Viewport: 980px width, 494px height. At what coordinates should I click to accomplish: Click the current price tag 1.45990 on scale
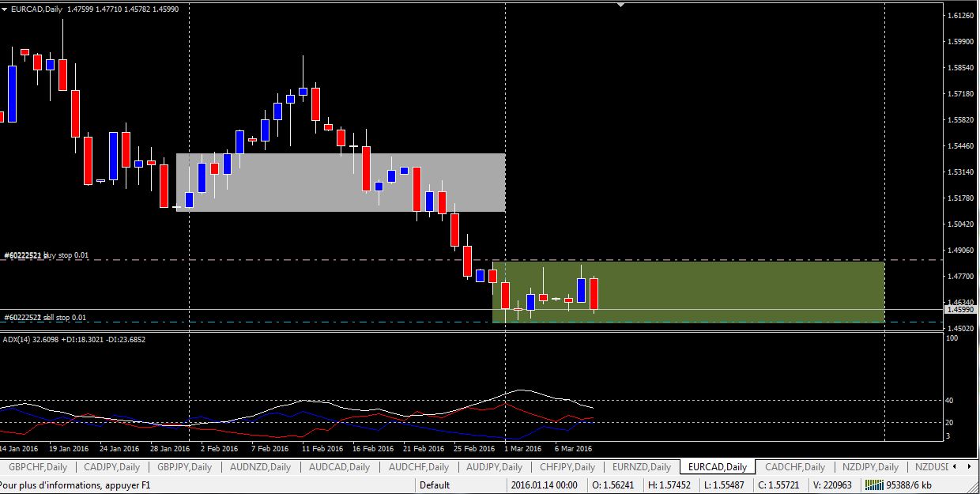pyautogui.click(x=960, y=309)
